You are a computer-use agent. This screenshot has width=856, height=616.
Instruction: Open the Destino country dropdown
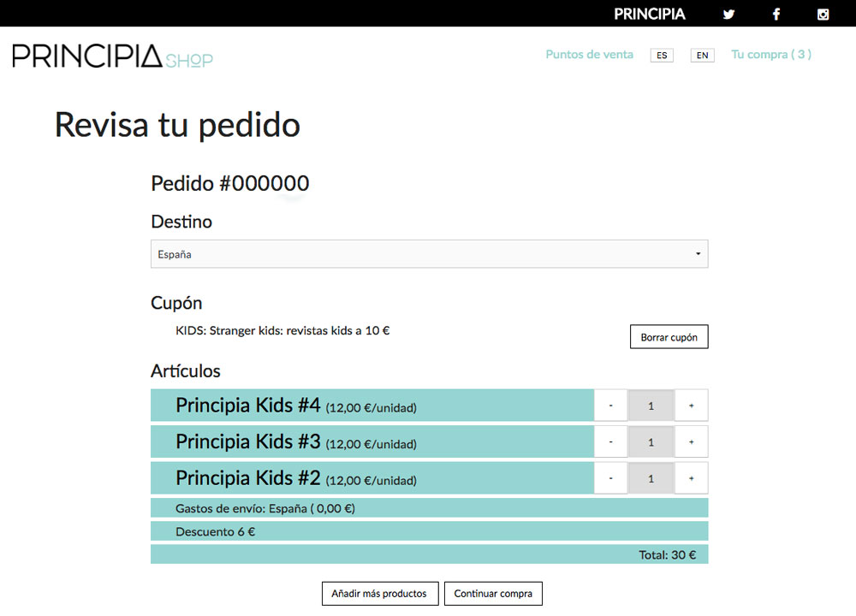pos(429,254)
